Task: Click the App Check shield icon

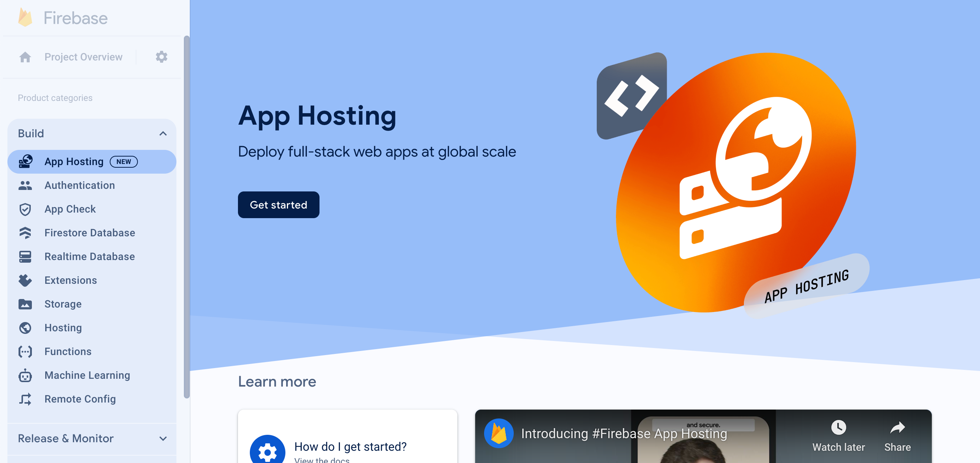Action: pos(26,209)
